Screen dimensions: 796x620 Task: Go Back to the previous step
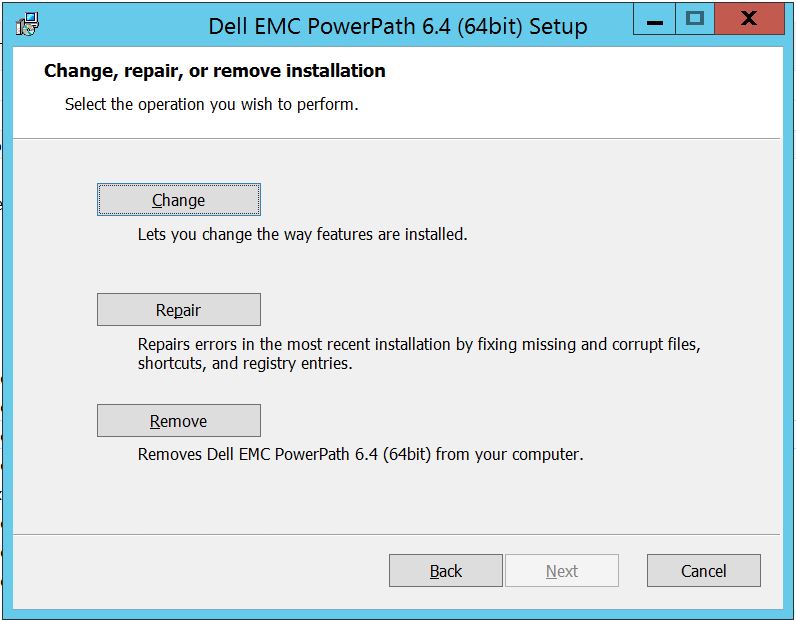click(445, 571)
